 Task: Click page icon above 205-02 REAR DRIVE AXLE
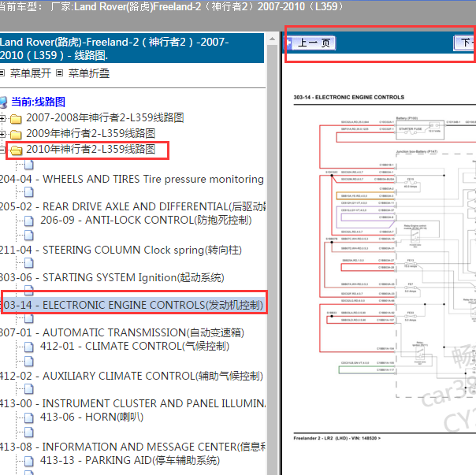pos(29,192)
